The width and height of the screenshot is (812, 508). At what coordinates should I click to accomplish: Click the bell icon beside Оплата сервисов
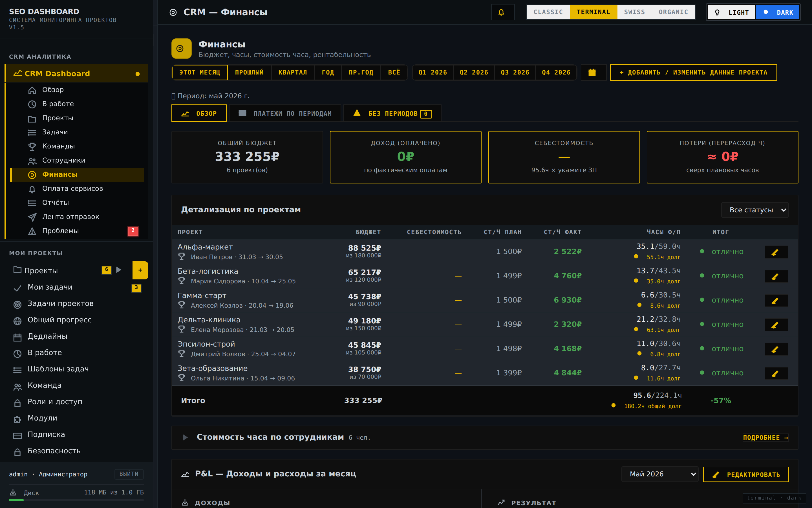click(32, 189)
